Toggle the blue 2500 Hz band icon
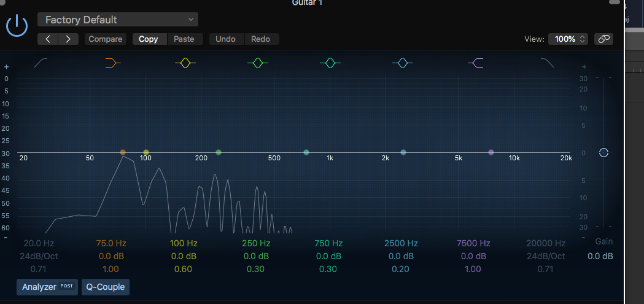 [403, 63]
